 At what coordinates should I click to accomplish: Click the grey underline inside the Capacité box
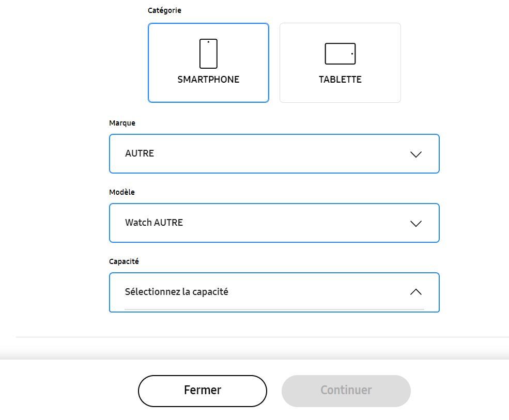(x=274, y=309)
